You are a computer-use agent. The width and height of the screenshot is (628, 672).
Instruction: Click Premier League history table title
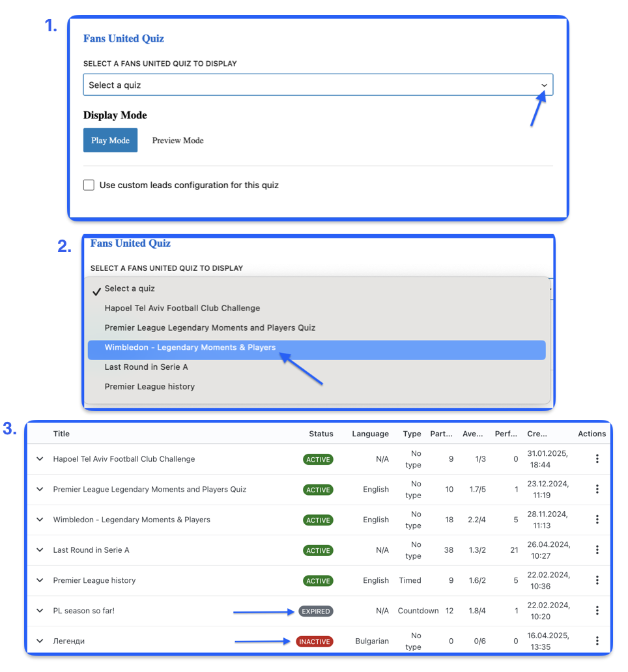[x=94, y=580]
